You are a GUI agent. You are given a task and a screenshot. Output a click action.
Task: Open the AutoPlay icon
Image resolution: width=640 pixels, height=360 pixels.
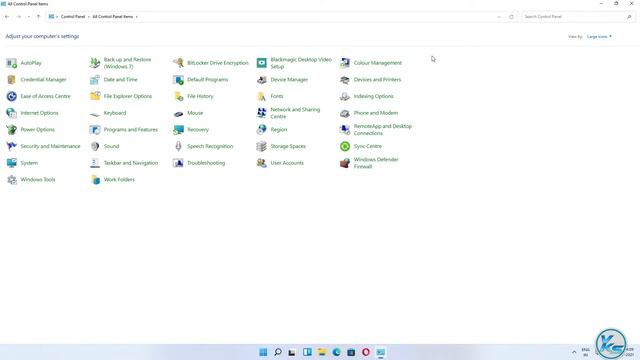tap(12, 63)
